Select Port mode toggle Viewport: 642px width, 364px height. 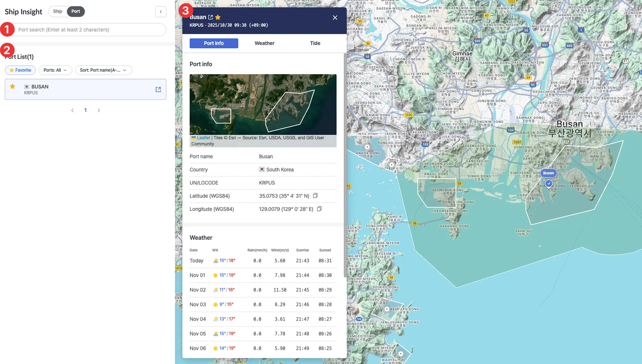coord(76,11)
